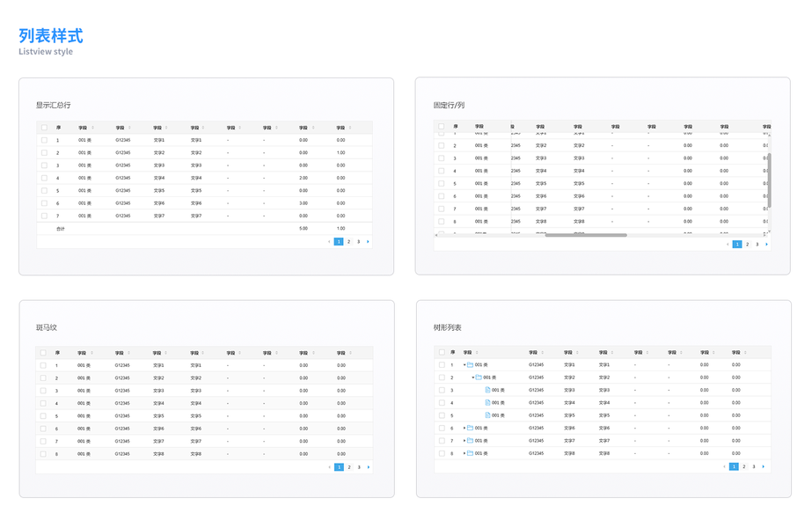Click 3.00 value in row 6 of 显示汇总行
This screenshot has width=812, height=528.
(304, 203)
